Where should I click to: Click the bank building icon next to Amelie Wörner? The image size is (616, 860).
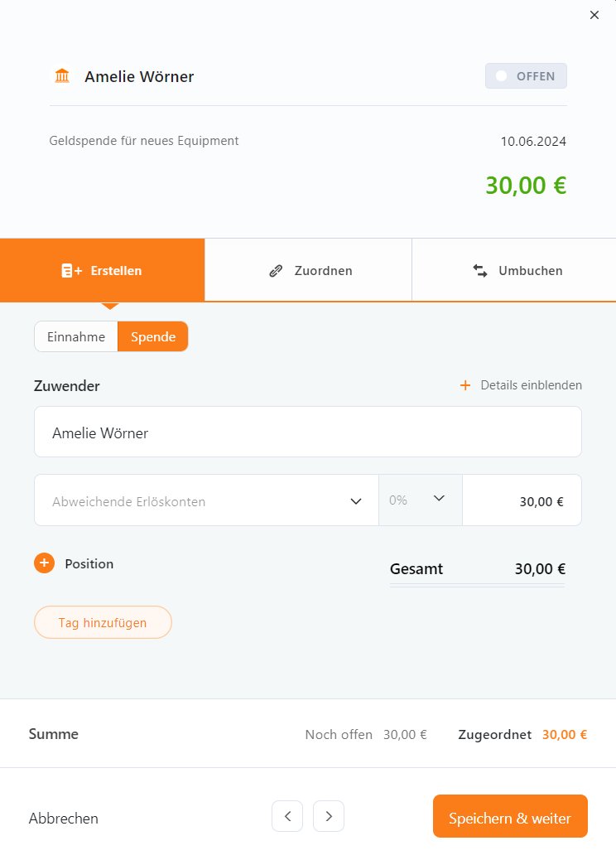point(62,75)
